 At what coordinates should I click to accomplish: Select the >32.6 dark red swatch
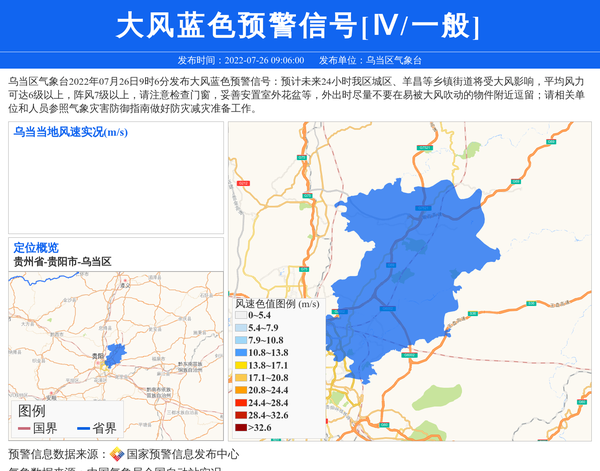pos(241,428)
